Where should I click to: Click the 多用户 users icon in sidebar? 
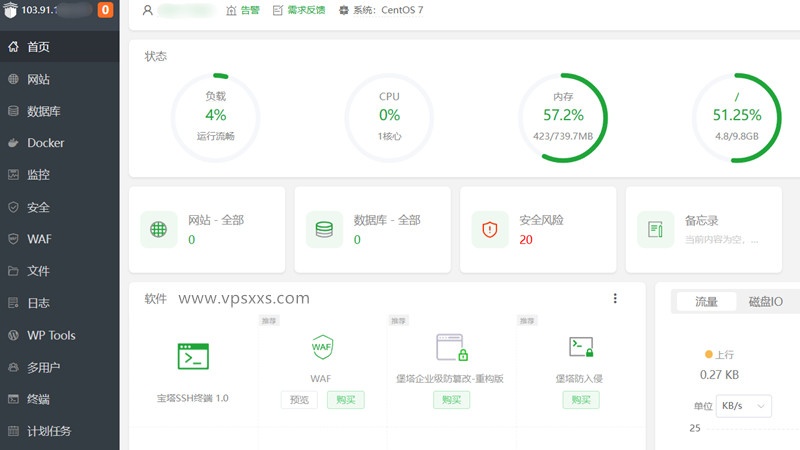[x=14, y=367]
